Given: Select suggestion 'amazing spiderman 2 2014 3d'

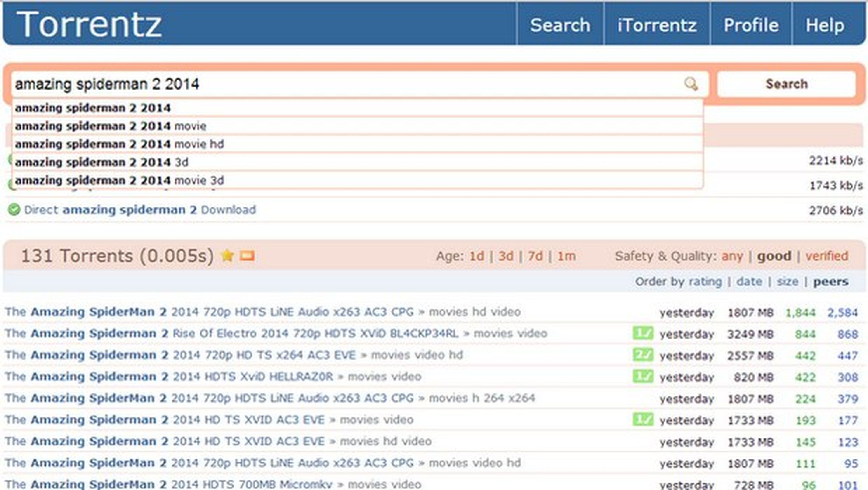Looking at the screenshot, I should 358,163.
